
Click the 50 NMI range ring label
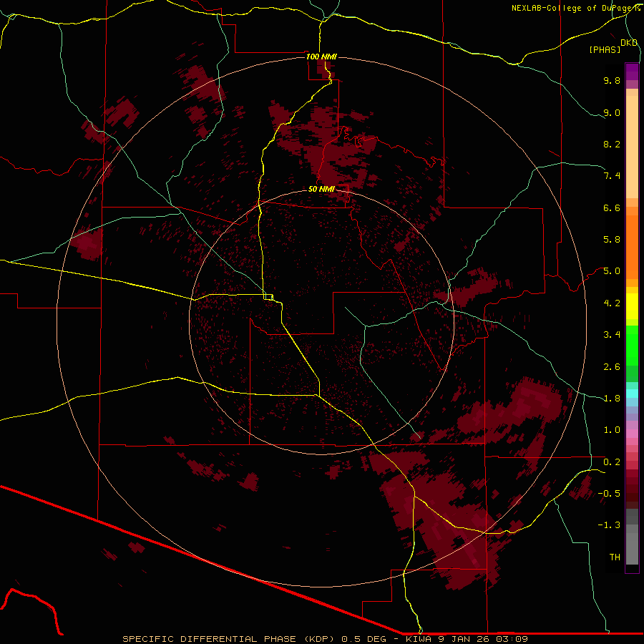(321, 189)
